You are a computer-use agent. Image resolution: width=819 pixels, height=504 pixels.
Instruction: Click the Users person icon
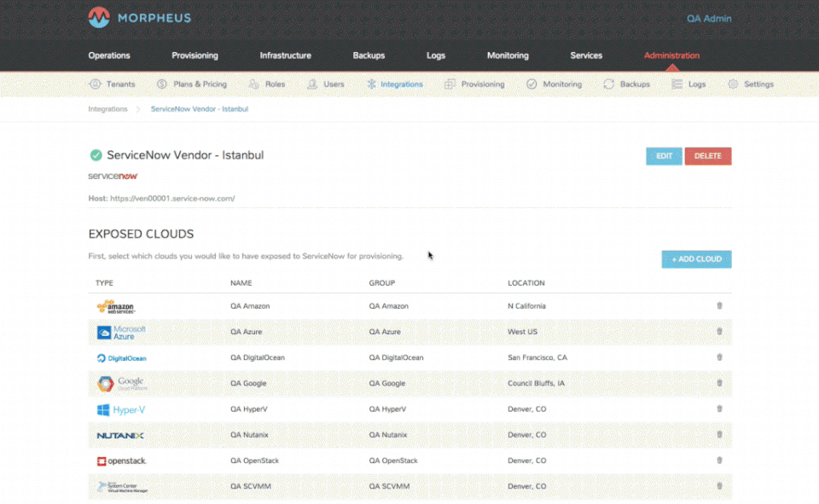click(312, 84)
